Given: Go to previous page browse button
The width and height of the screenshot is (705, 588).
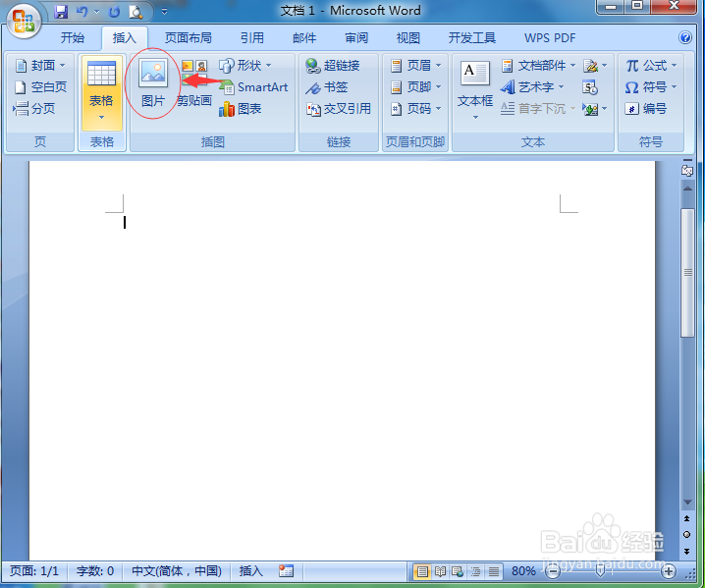Looking at the screenshot, I should click(686, 518).
